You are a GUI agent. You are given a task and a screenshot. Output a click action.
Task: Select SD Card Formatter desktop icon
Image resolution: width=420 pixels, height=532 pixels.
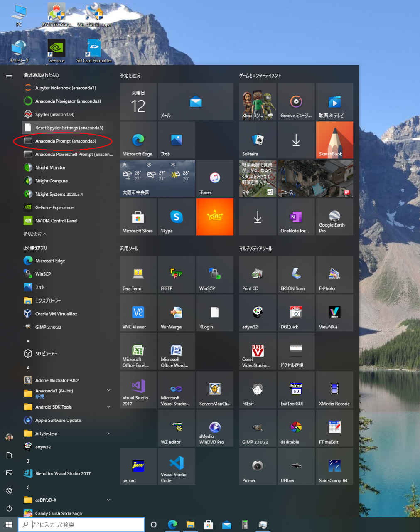coord(94,51)
